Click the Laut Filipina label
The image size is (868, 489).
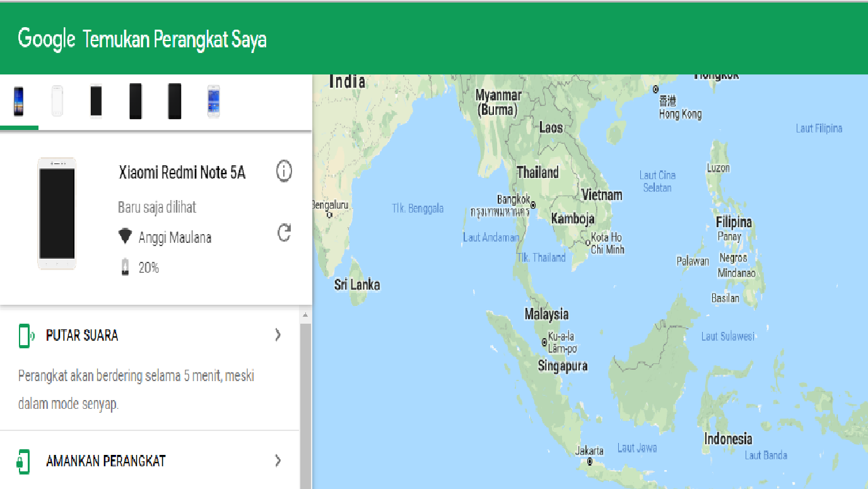819,128
